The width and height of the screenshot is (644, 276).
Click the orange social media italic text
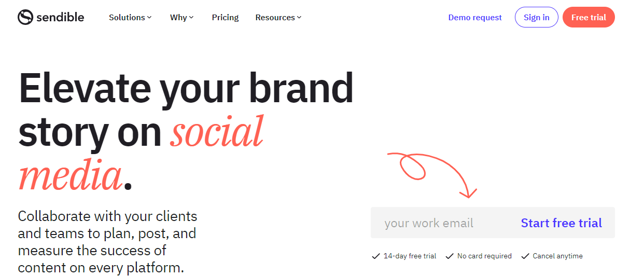tap(141, 154)
